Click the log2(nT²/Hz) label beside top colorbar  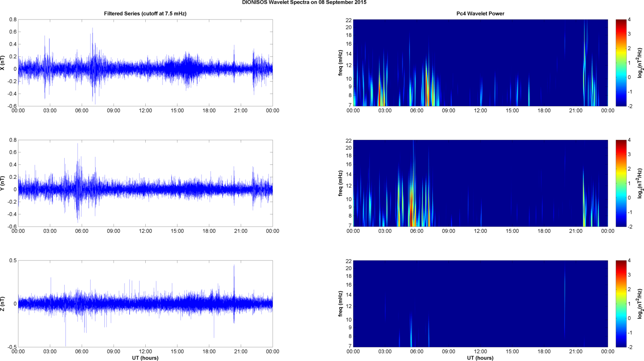click(640, 63)
